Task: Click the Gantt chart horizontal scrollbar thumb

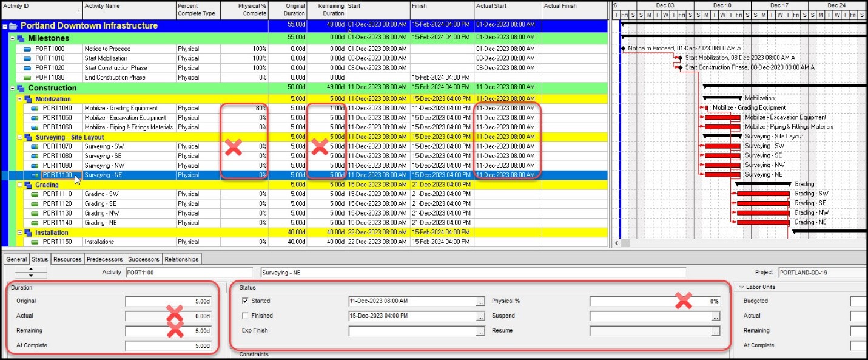Action: 627,243
